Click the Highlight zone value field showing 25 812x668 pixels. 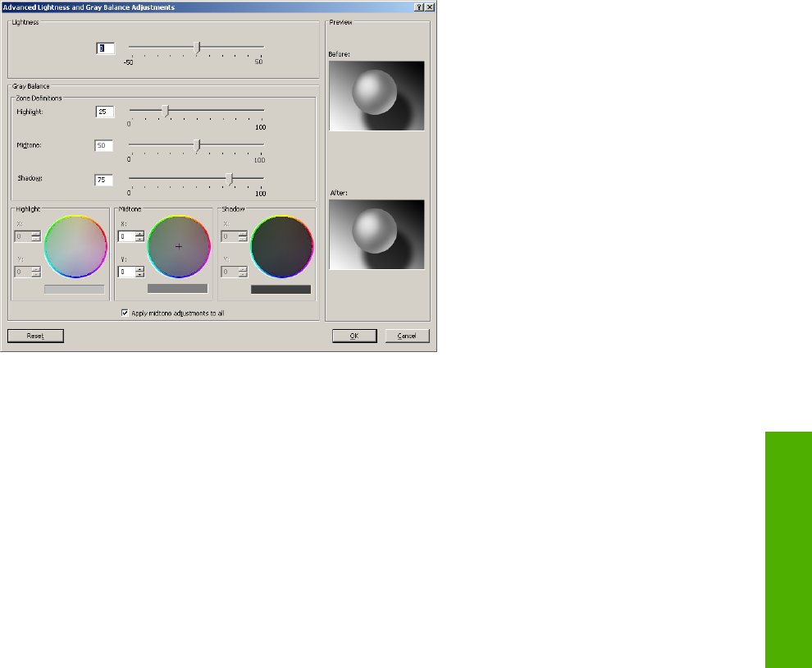pos(105,112)
